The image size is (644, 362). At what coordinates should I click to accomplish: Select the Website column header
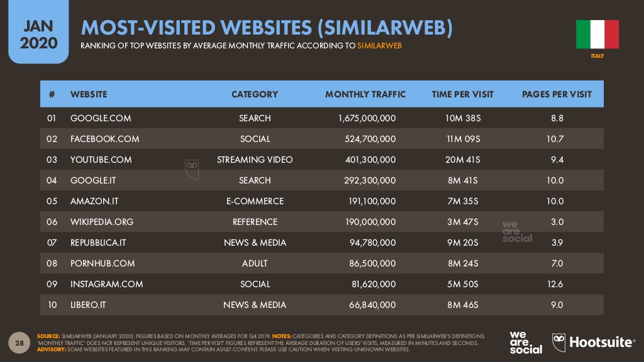[89, 94]
